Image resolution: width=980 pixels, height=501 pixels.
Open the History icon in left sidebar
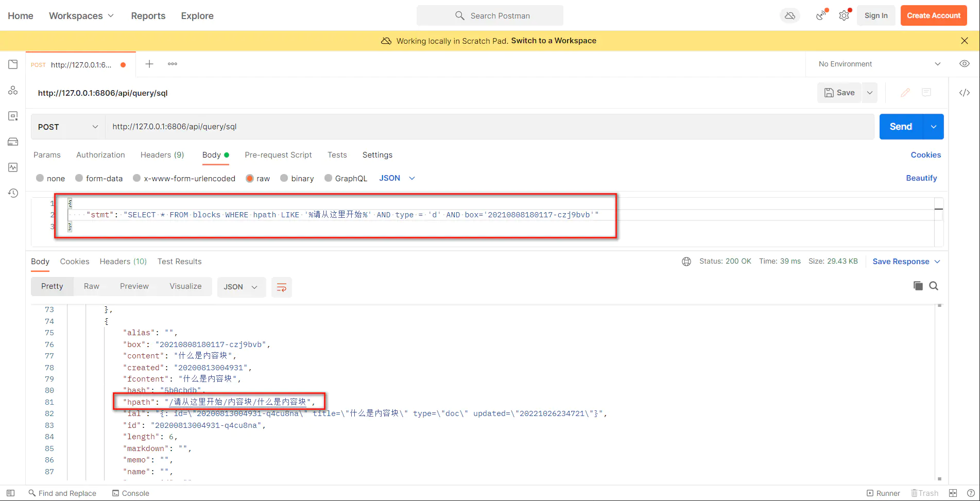tap(13, 193)
